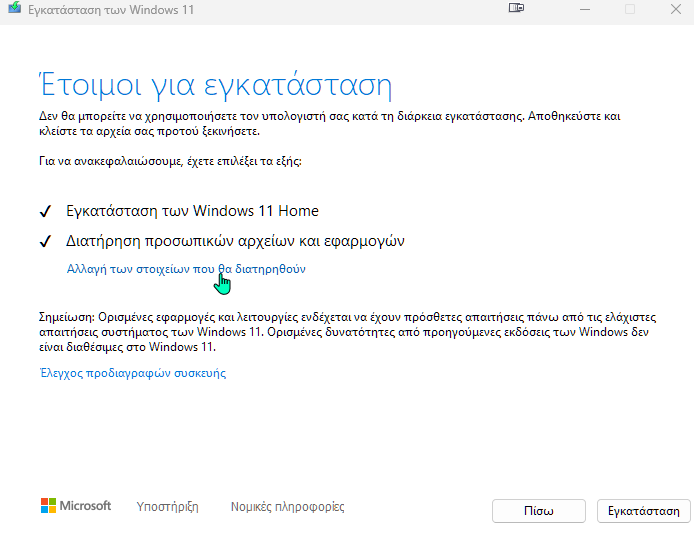694x538 pixels.
Task: Click the title bar device icon beside minimize
Action: [516, 8]
